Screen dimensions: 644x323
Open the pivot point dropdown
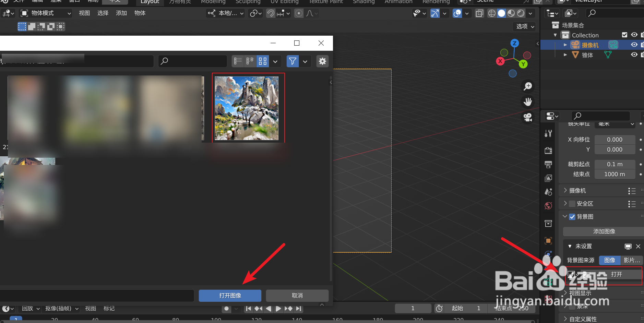click(x=256, y=13)
